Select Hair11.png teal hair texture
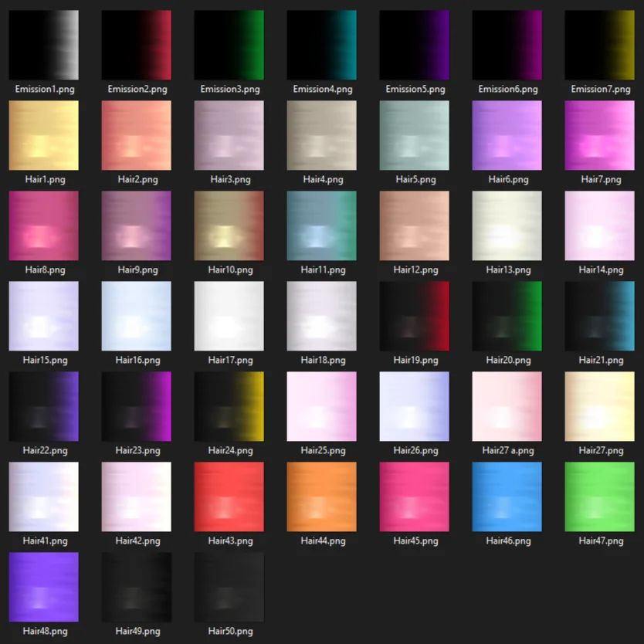This screenshot has height=644, width=644. pyautogui.click(x=322, y=225)
